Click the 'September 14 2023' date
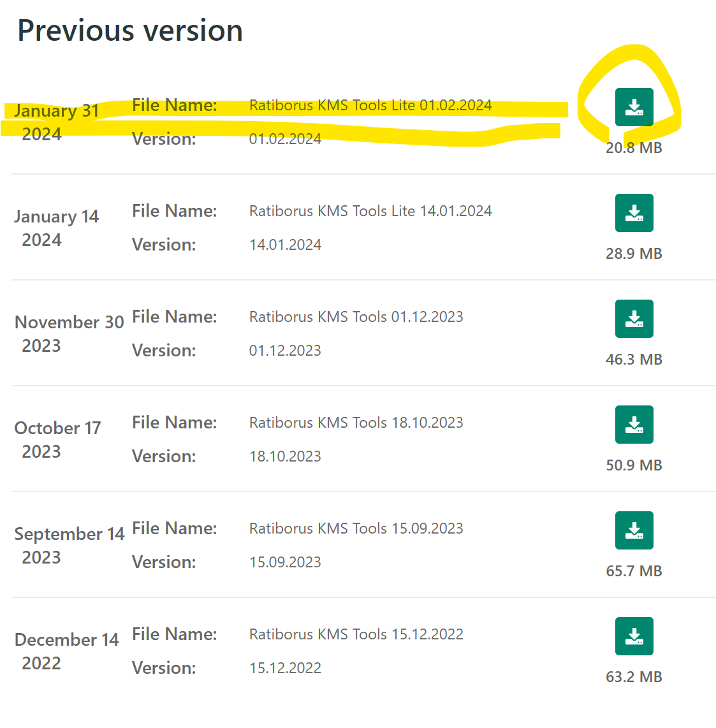Viewport: 716px width, 728px height. [x=69, y=546]
